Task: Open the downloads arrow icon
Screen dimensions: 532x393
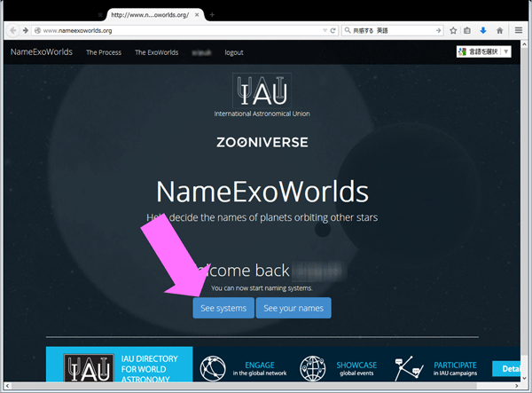Action: tap(483, 30)
